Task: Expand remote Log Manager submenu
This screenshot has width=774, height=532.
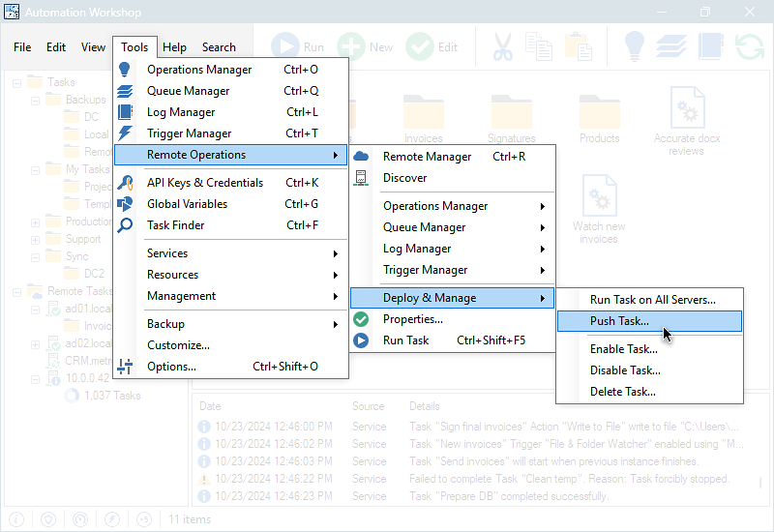Action: pos(453,249)
